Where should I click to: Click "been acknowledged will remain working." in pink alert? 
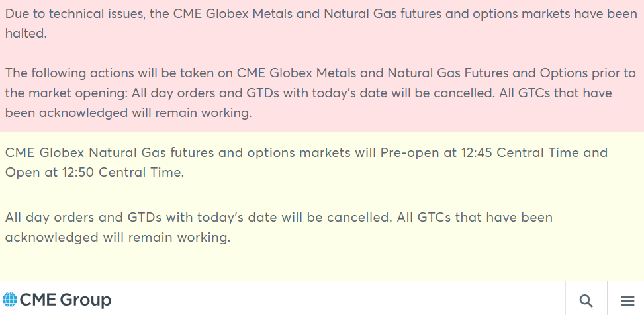click(128, 112)
